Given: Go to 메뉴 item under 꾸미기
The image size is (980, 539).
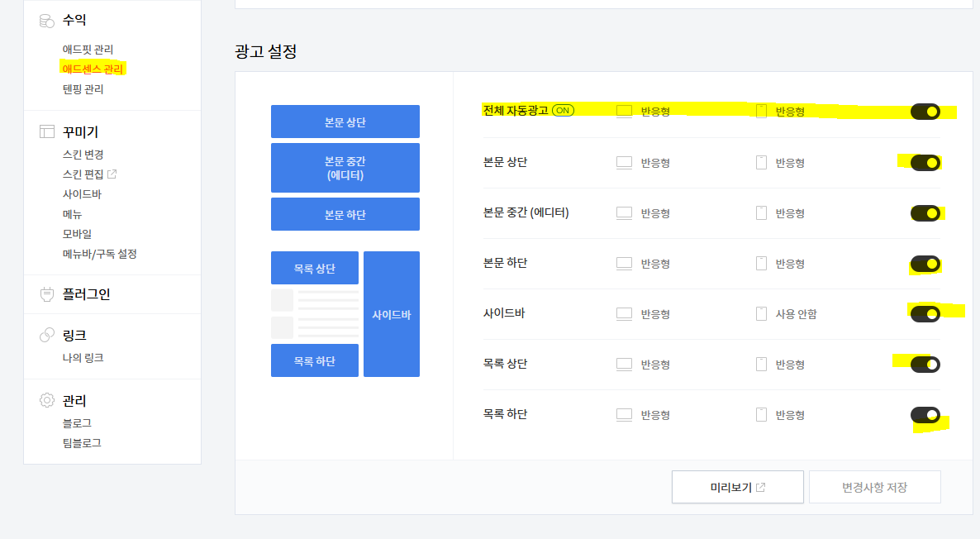Looking at the screenshot, I should click(72, 214).
